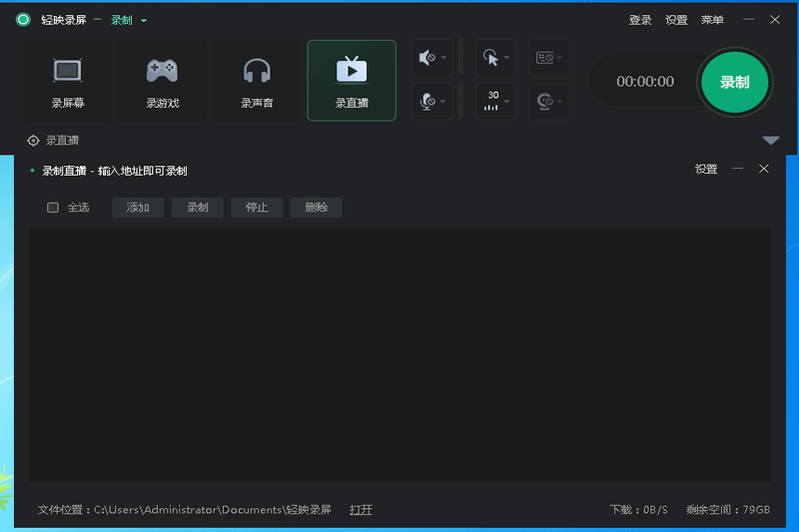Click the 添加 add button
The height and width of the screenshot is (532, 799).
(138, 208)
